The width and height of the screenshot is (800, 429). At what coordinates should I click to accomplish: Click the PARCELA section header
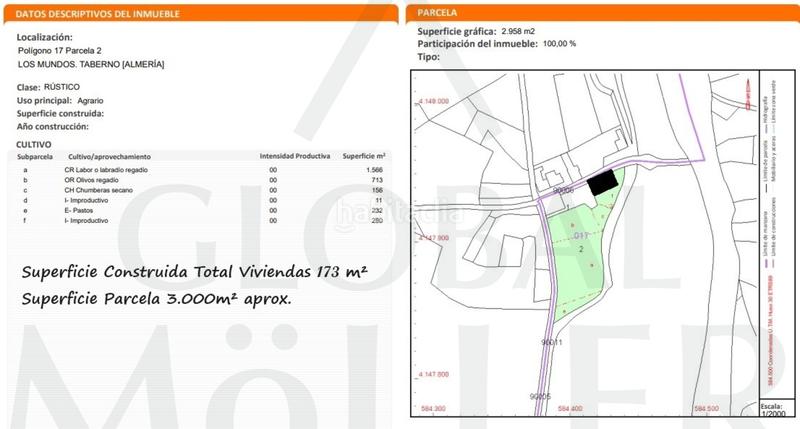point(438,12)
